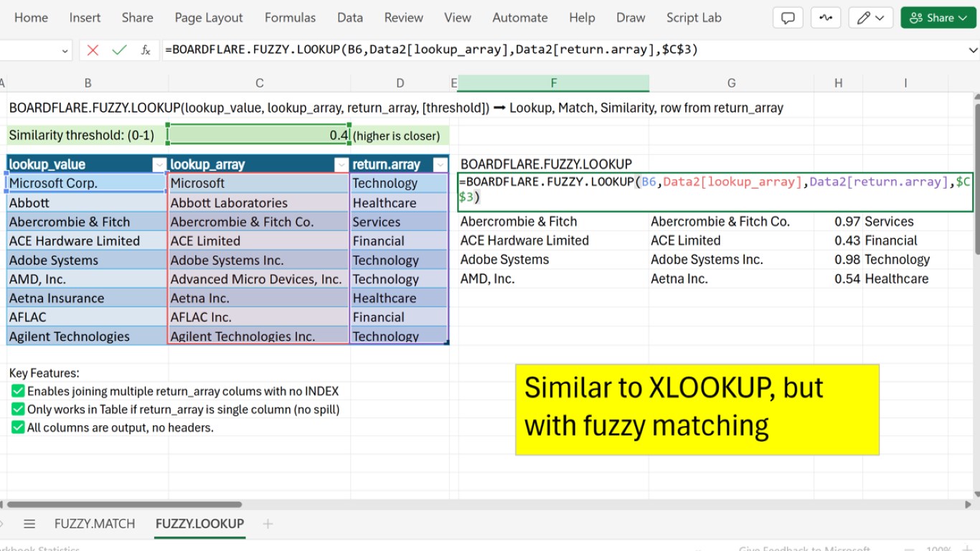Open the return.array column filter dropdown
This screenshot has width=980, height=551.
(x=440, y=164)
